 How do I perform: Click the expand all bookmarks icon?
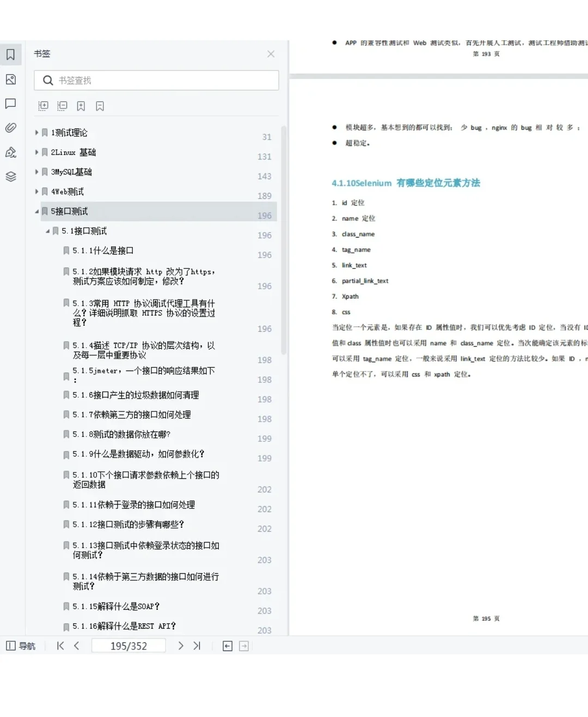(x=43, y=106)
